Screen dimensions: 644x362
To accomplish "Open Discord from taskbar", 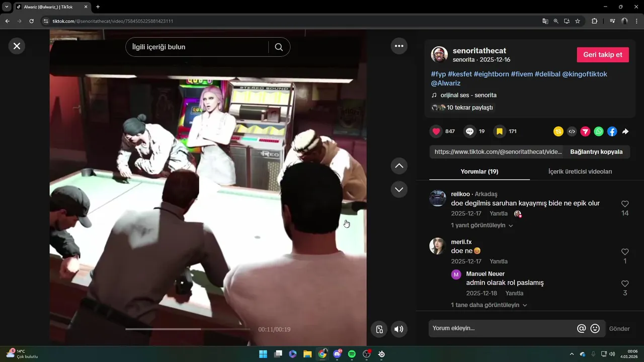I will pyautogui.click(x=337, y=354).
